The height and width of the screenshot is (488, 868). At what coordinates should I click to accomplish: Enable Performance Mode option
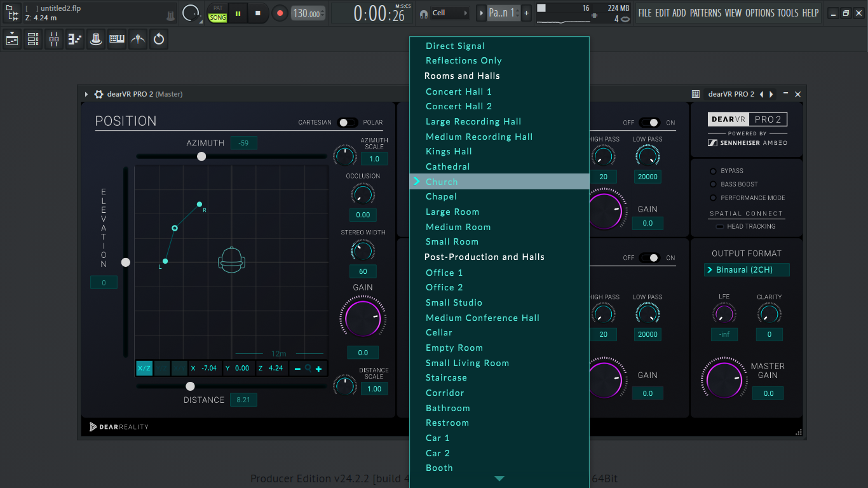tap(713, 198)
